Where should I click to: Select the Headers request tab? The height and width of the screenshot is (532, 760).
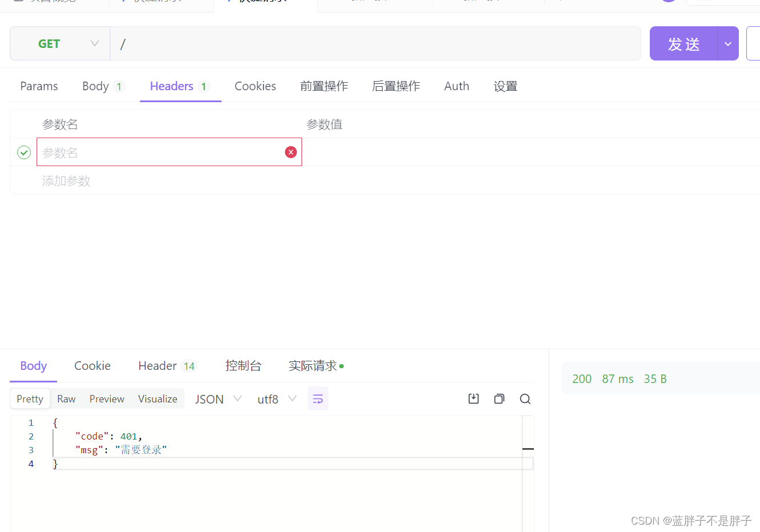(x=180, y=86)
